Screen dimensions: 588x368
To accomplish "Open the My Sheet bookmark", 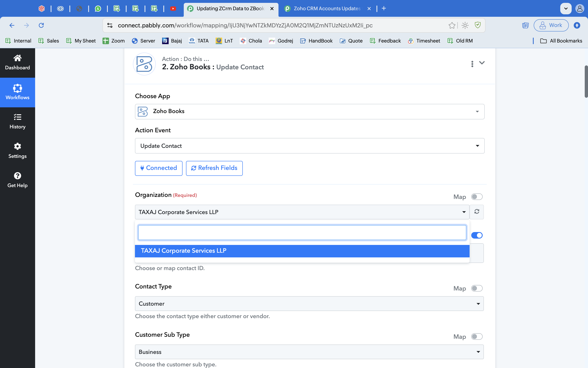I will (x=81, y=41).
